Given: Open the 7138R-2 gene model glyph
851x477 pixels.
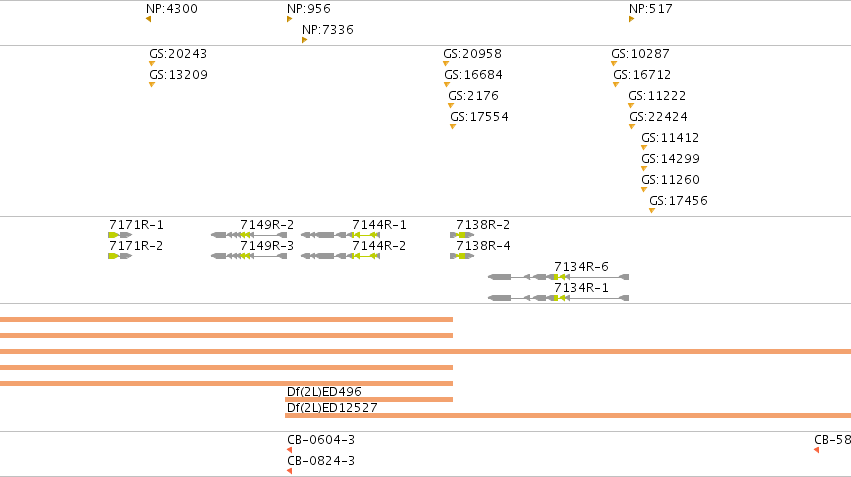Looking at the screenshot, I should (462, 235).
